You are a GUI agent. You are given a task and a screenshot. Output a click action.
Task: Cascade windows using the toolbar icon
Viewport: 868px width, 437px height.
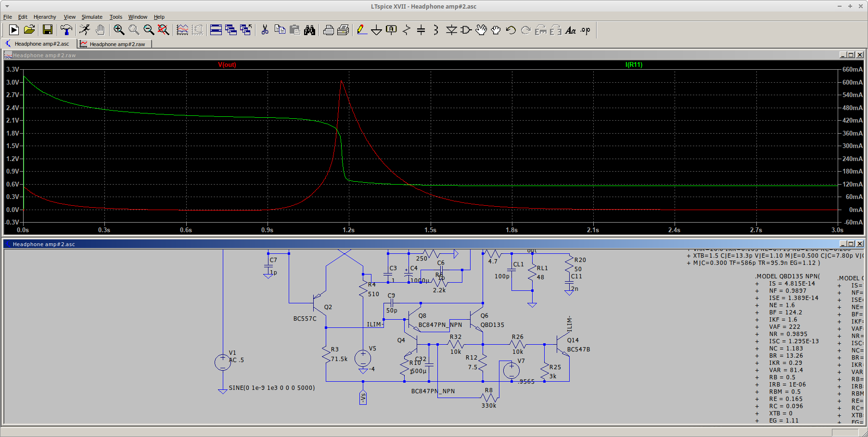[231, 30]
